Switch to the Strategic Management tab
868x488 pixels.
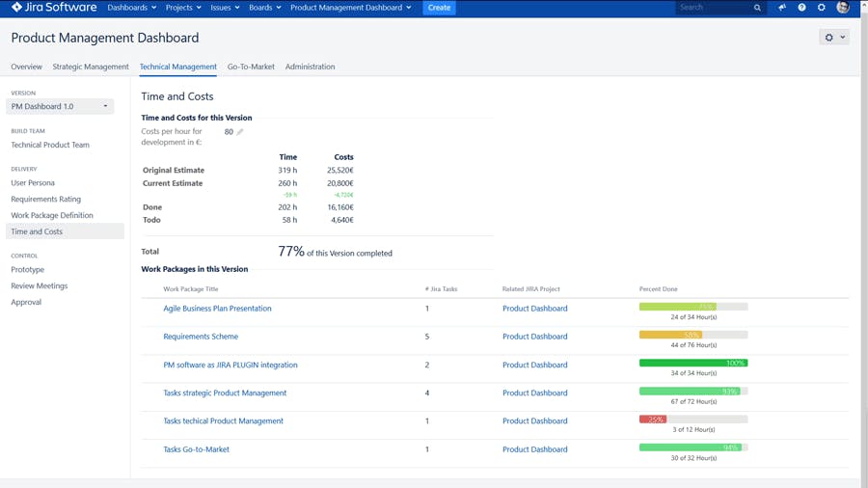click(x=91, y=67)
